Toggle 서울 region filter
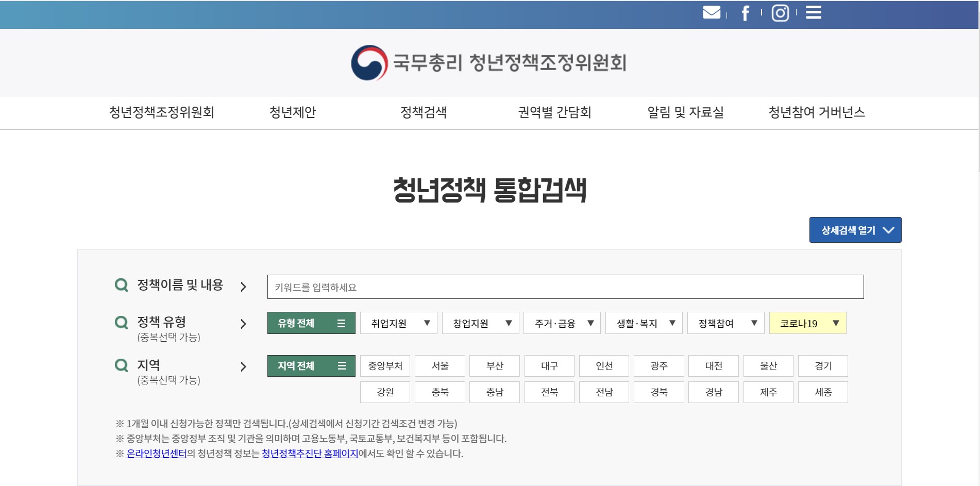The image size is (980, 486). pyautogui.click(x=440, y=366)
